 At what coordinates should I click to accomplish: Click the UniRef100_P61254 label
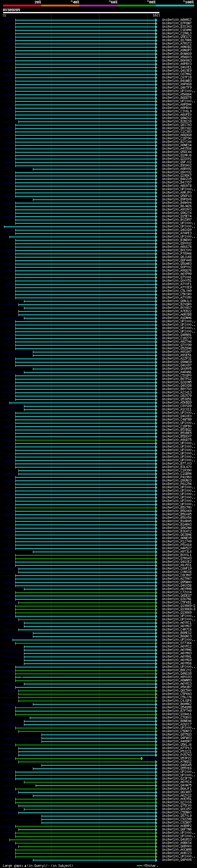tap(177, 484)
